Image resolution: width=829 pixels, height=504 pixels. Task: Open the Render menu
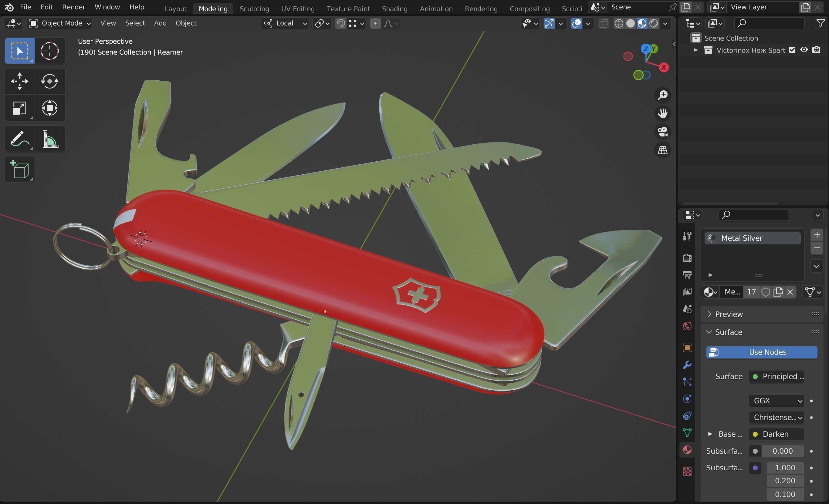(73, 7)
